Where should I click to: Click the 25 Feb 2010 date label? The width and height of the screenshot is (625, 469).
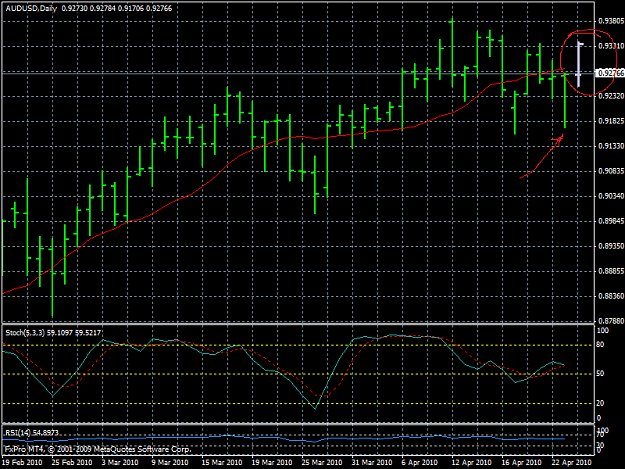click(72, 462)
